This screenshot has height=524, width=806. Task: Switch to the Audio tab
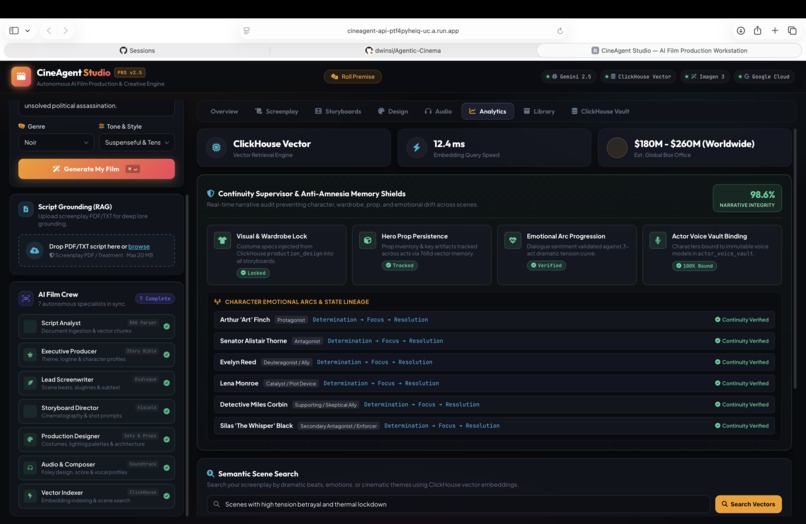pos(438,112)
